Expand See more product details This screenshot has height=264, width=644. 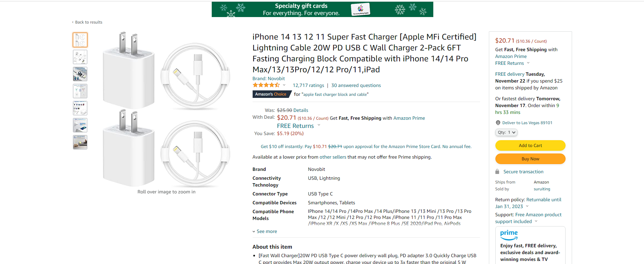click(265, 231)
